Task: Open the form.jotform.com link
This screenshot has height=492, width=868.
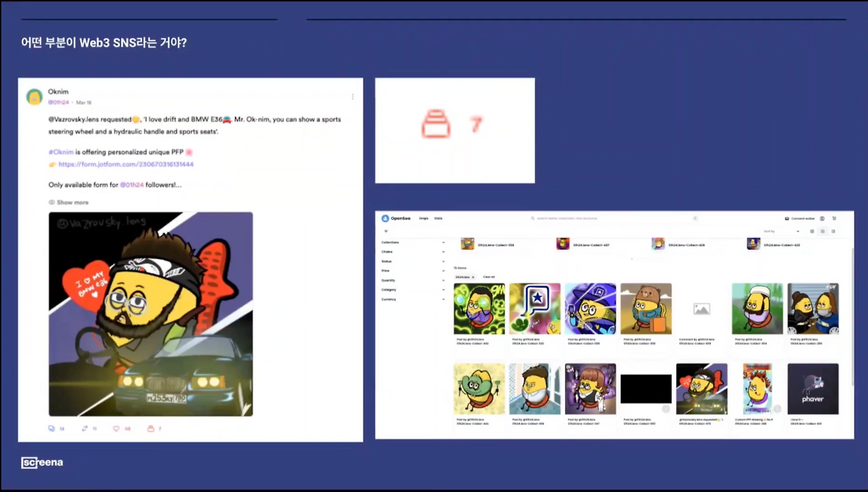Action: (x=126, y=165)
